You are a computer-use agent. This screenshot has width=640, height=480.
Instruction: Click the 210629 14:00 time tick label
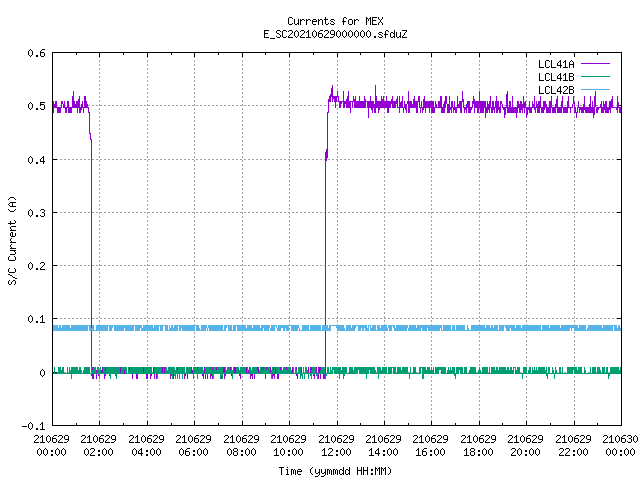[x=383, y=445]
